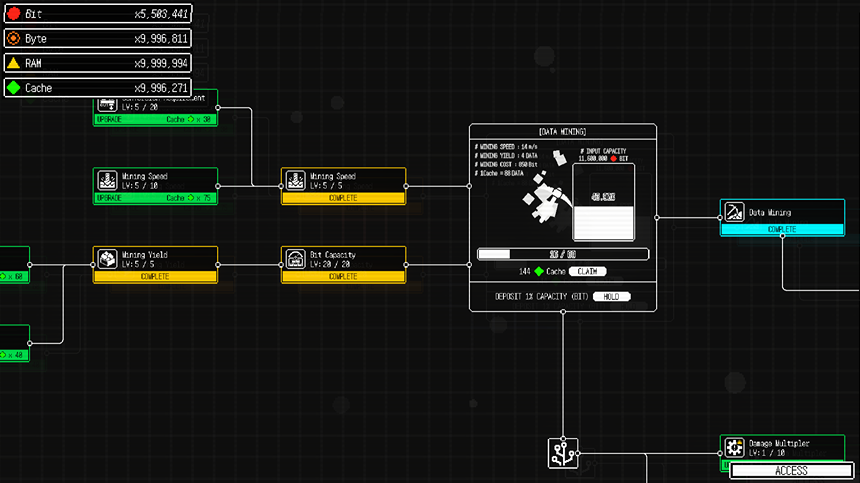Click the yellow RAM triangle icon
860x483 pixels.
14,63
